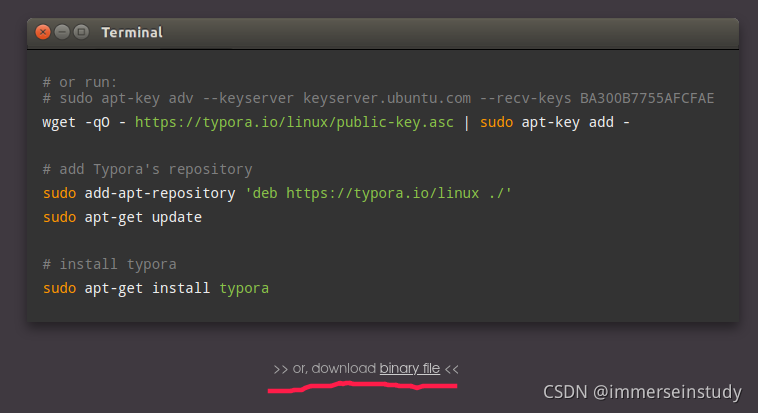Click the "add-apt-repository" command text
The image size is (758, 413).
click(160, 193)
